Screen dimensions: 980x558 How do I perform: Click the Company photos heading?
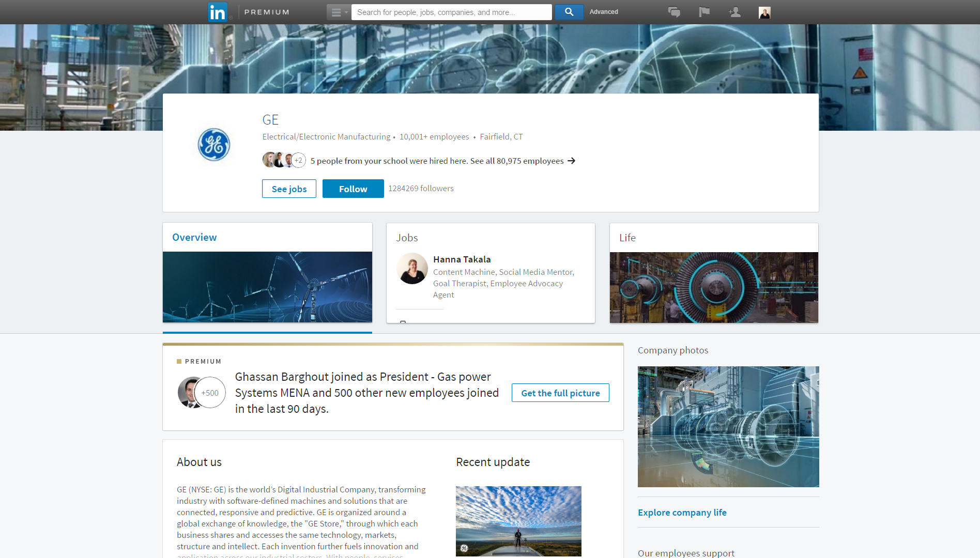[x=673, y=350]
